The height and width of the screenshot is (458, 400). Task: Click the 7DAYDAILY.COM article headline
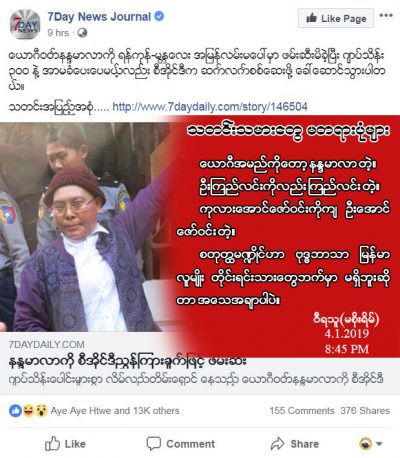pyautogui.click(x=127, y=361)
